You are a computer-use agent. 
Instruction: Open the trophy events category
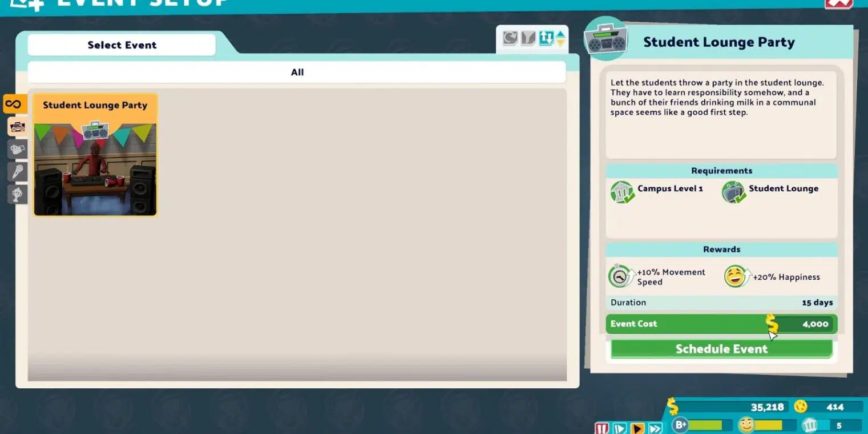(x=17, y=194)
